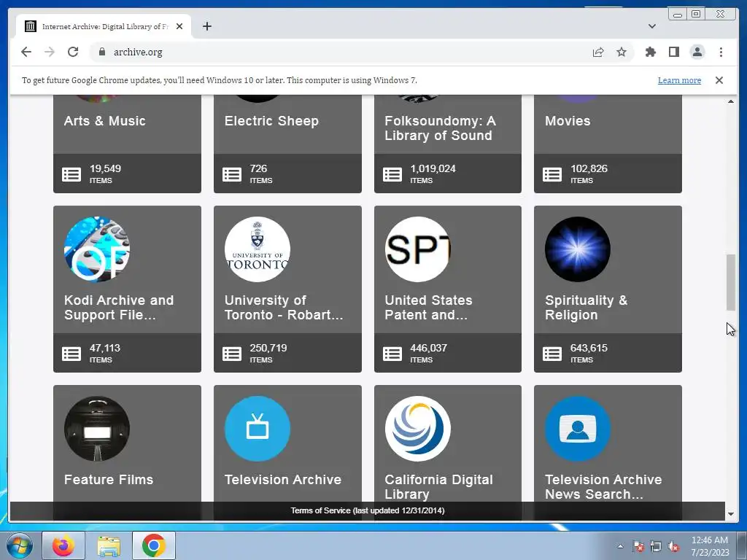Open the Extensions puzzle icon

coord(650,52)
